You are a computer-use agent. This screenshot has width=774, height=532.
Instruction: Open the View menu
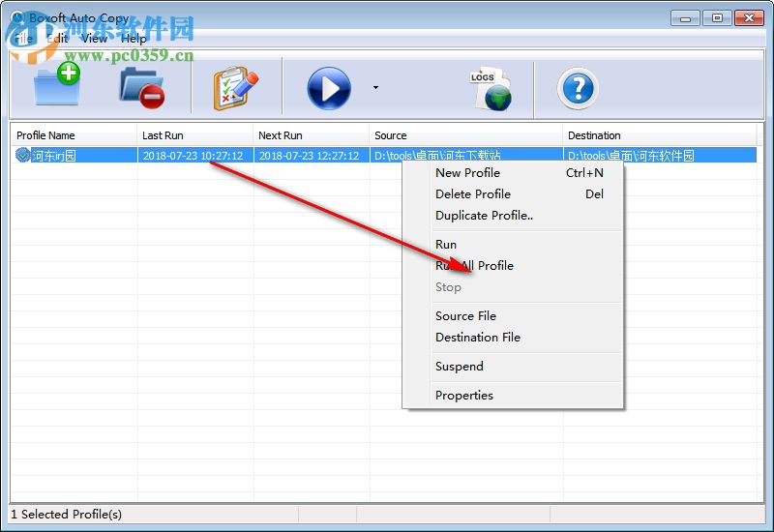coord(94,38)
